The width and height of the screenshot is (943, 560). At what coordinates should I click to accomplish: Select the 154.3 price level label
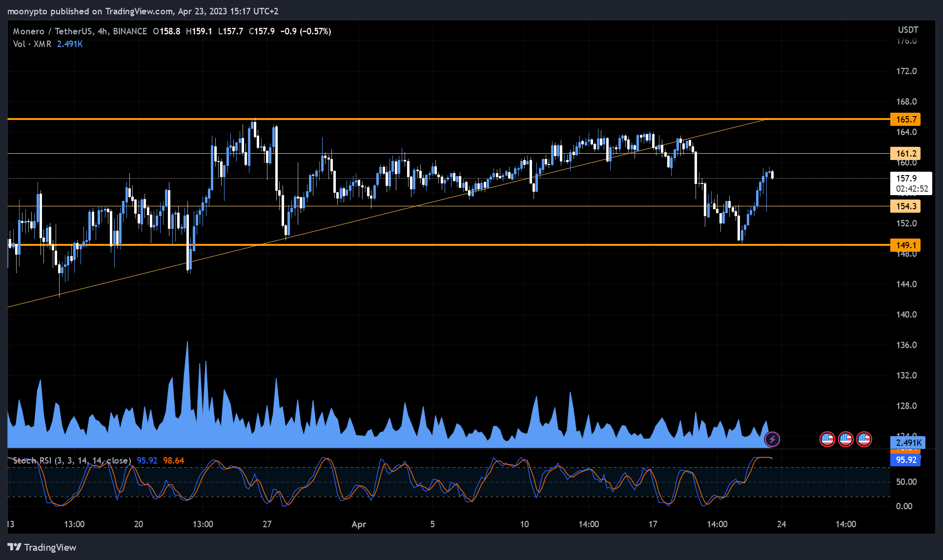tap(905, 206)
